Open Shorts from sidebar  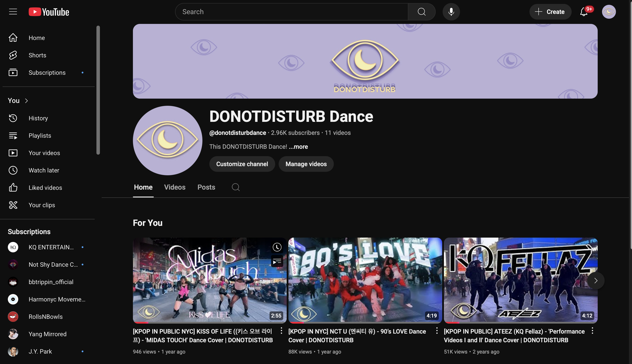pos(49,55)
